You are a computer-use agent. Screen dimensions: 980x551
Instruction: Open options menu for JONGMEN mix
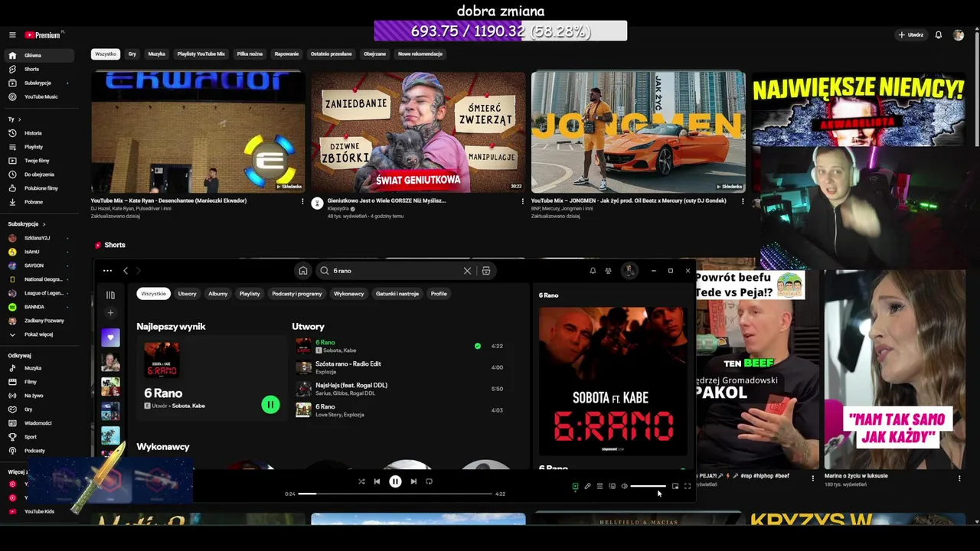743,201
